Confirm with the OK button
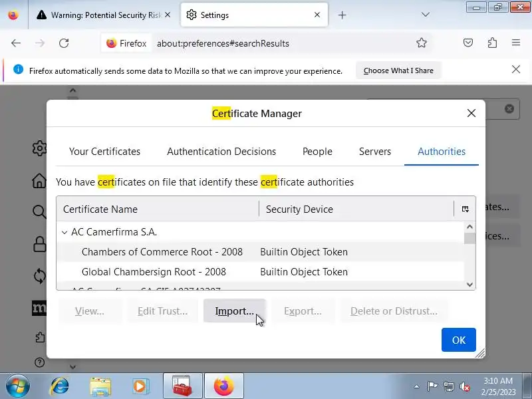 (x=459, y=340)
